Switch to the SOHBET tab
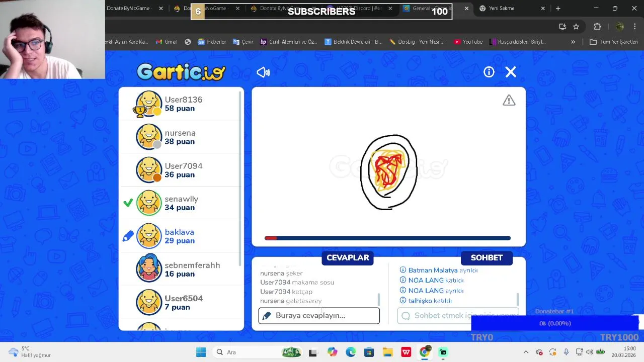The image size is (644, 362). coord(487,258)
